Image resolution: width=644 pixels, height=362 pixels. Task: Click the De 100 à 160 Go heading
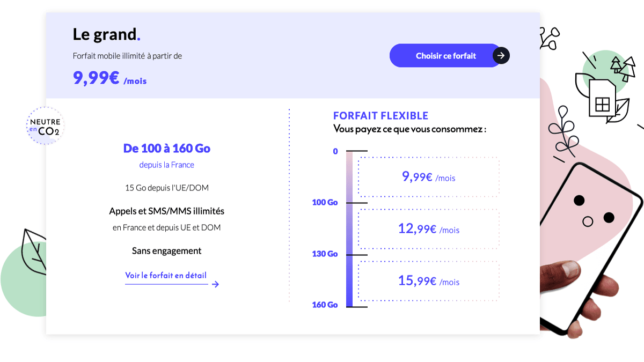166,149
